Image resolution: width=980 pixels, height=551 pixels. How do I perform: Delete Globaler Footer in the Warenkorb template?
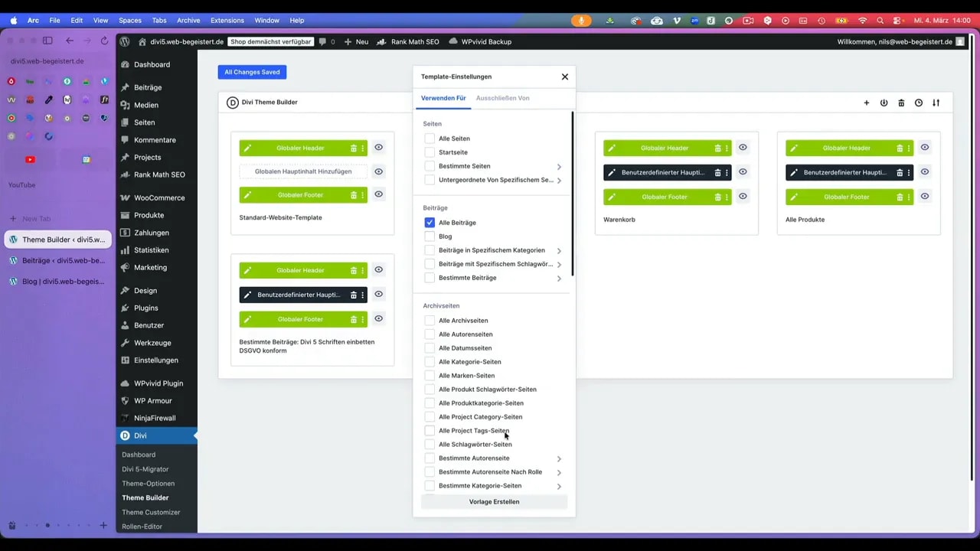(717, 197)
